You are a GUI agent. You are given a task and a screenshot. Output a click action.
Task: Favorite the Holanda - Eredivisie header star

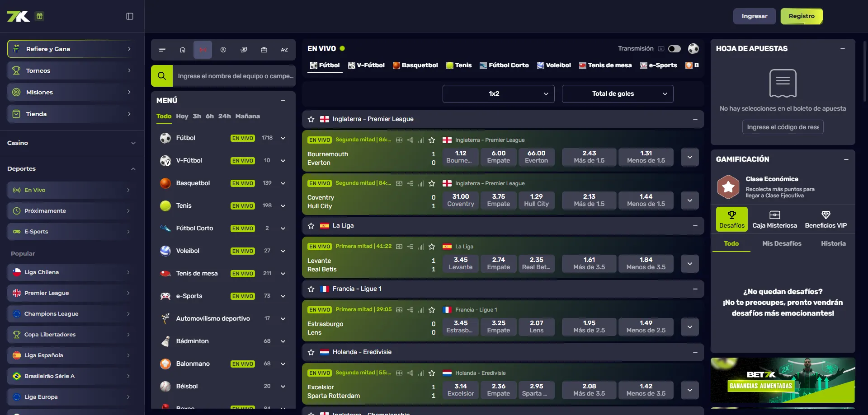click(311, 352)
